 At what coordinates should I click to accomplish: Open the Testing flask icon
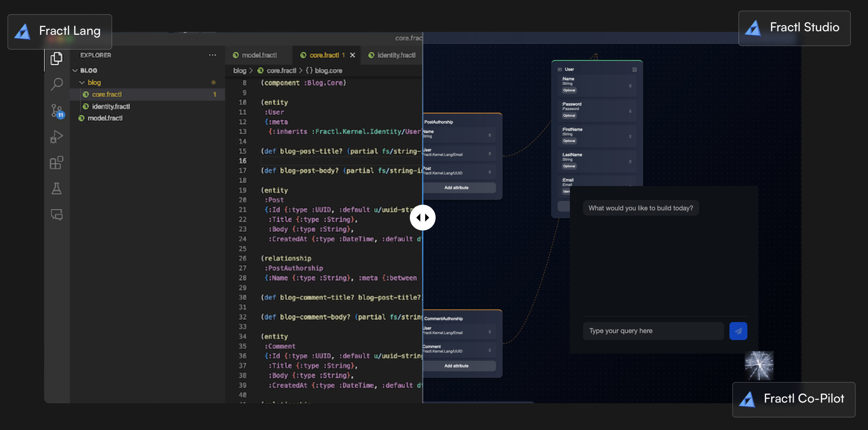(56, 189)
